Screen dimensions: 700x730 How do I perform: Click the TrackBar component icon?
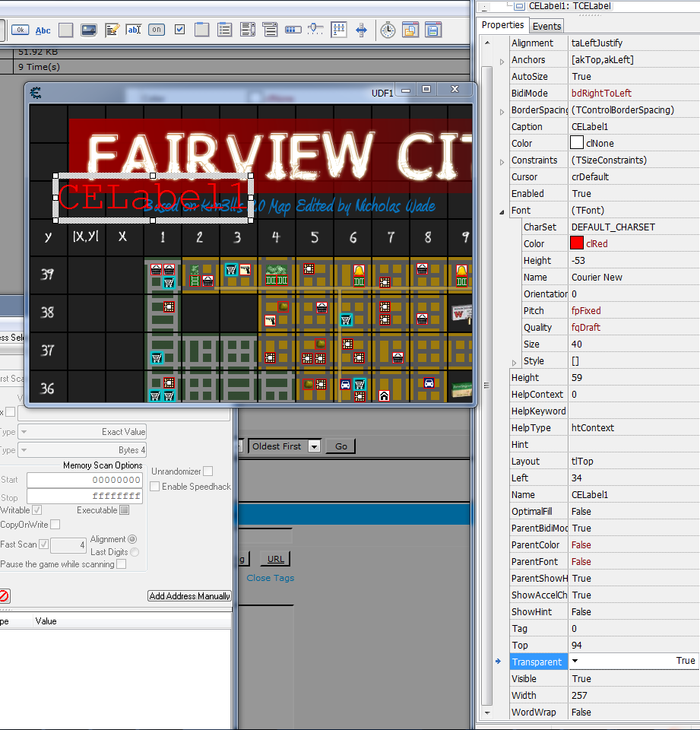click(315, 30)
